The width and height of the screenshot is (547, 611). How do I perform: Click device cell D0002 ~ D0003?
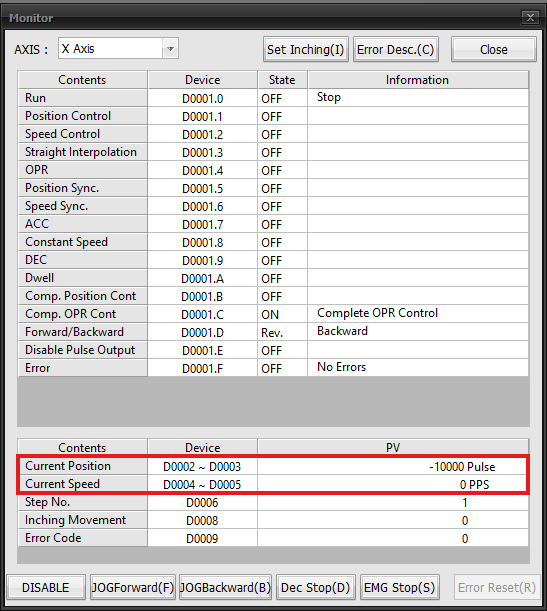click(x=202, y=466)
